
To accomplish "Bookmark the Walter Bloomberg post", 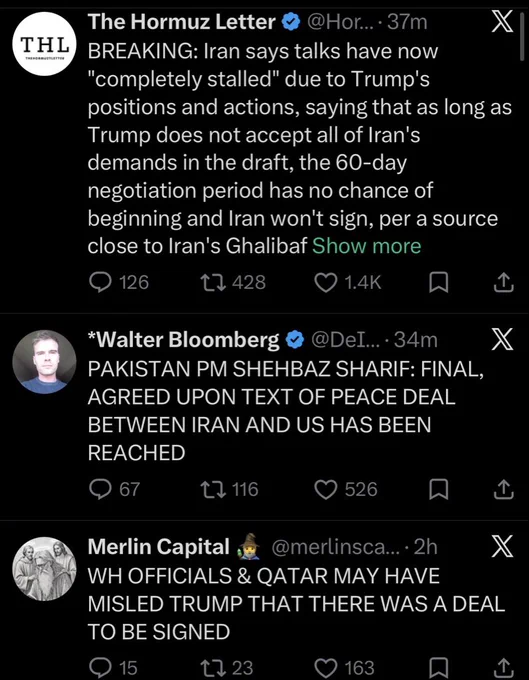I will click(x=438, y=490).
